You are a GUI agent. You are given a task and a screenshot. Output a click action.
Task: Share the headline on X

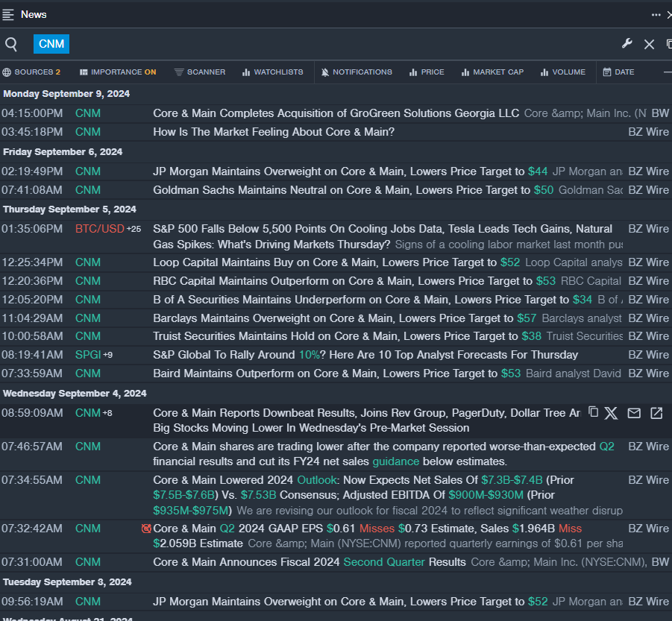pyautogui.click(x=612, y=413)
